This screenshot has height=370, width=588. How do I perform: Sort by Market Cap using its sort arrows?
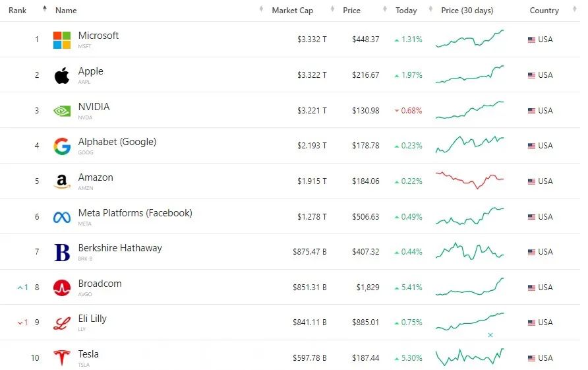332,9
